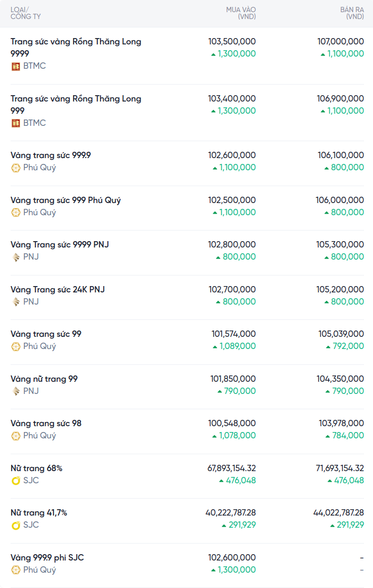
Task: Click the MUA VÀO (VND) column header
Action: point(241,13)
